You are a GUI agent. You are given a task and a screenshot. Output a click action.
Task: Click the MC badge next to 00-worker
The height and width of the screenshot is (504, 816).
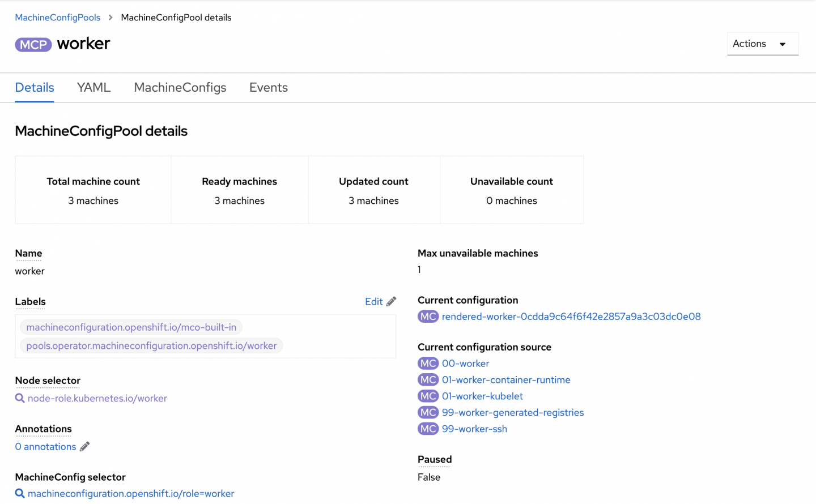pyautogui.click(x=428, y=364)
